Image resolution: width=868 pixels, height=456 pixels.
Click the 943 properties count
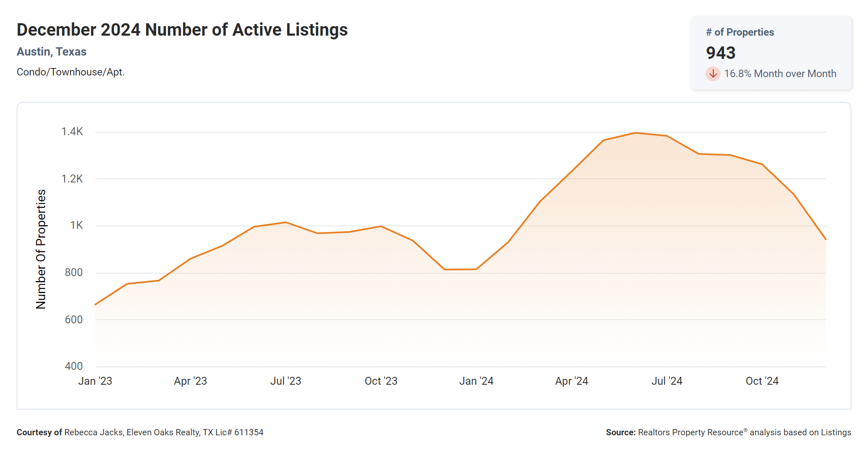[721, 53]
